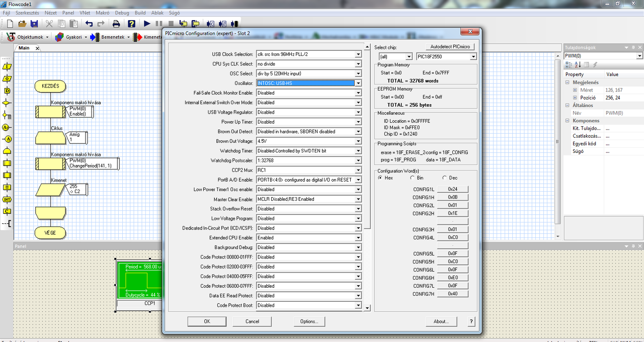This screenshot has width=644, height=342.
Task: Click the About... button
Action: click(441, 321)
